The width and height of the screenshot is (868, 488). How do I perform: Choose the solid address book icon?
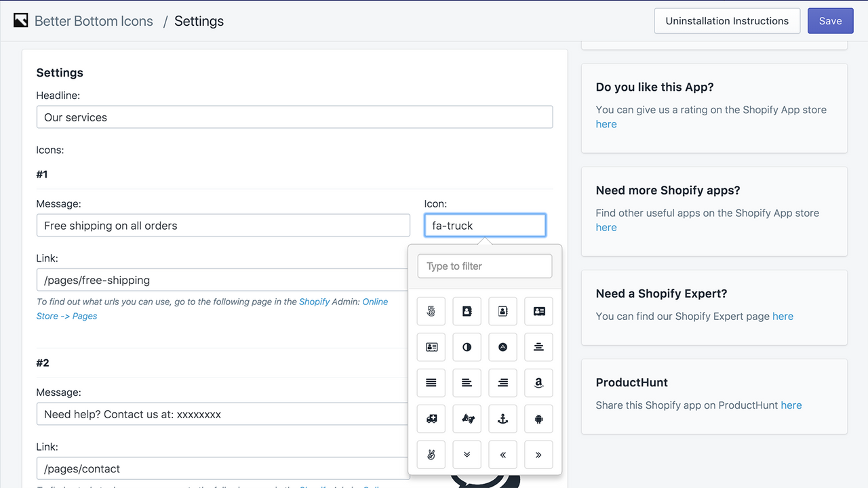point(467,311)
